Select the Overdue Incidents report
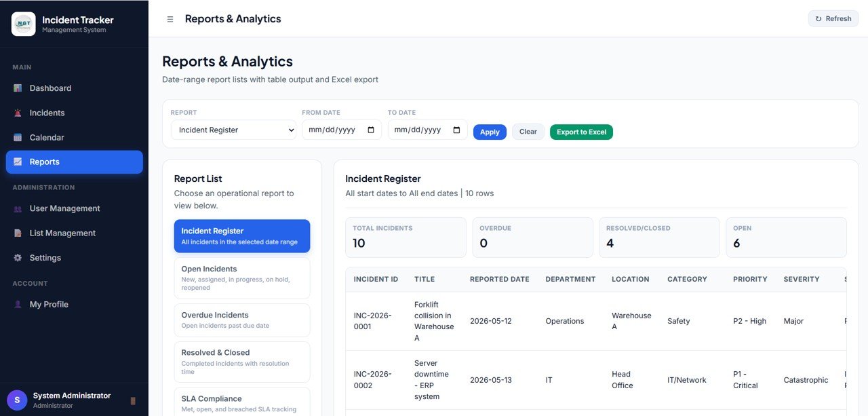The width and height of the screenshot is (868, 416). click(242, 320)
